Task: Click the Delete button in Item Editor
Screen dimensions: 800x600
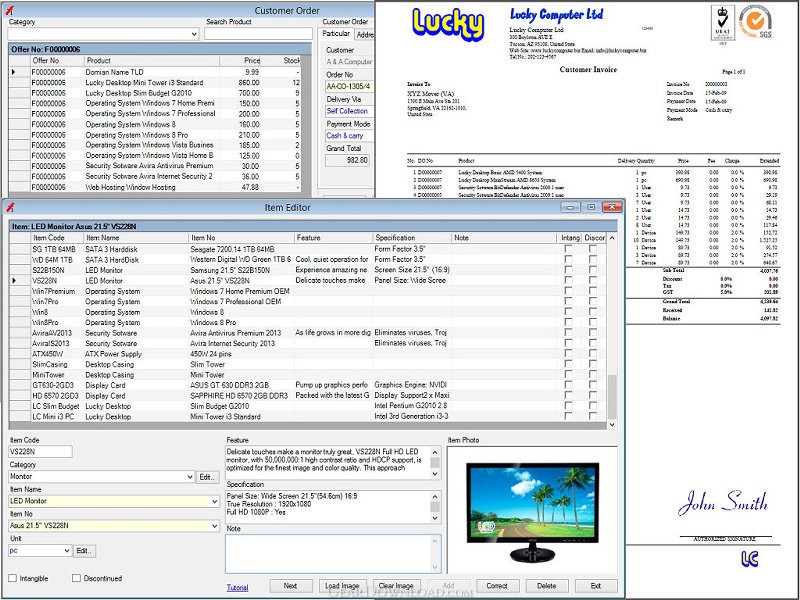Action: click(546, 586)
